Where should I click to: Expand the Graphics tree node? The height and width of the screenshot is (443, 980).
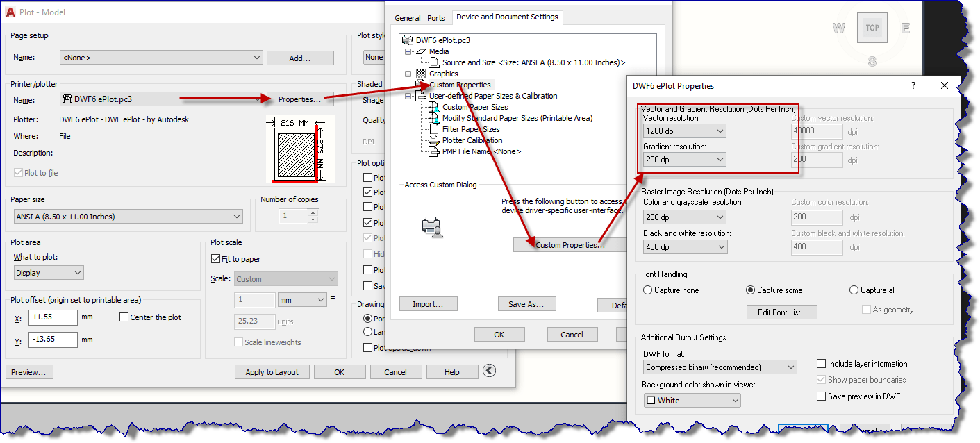(408, 73)
